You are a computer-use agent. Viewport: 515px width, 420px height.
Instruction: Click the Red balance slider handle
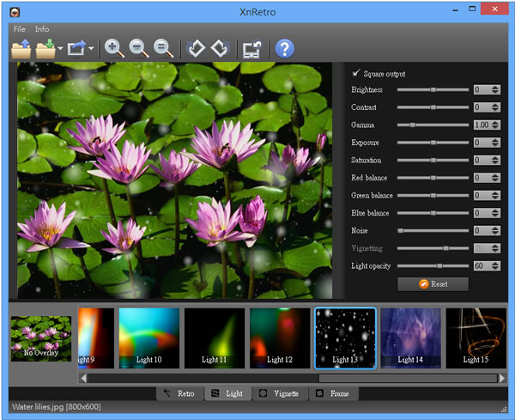pos(433,178)
